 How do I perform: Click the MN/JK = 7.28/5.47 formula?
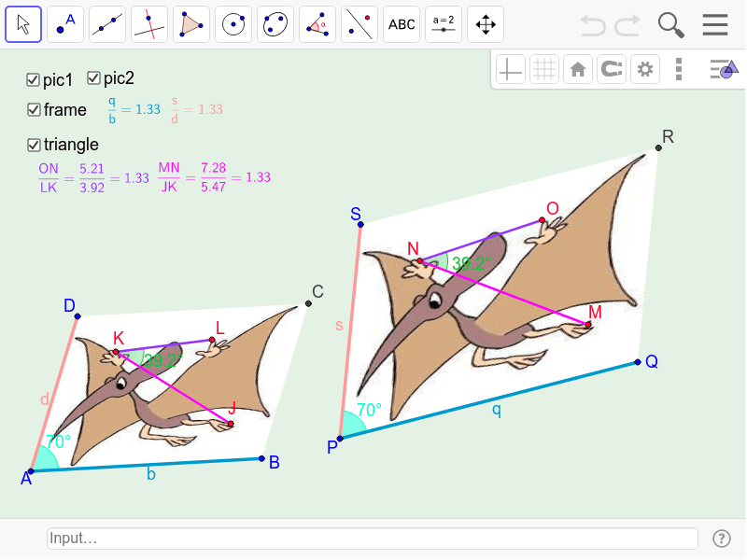tap(215, 177)
